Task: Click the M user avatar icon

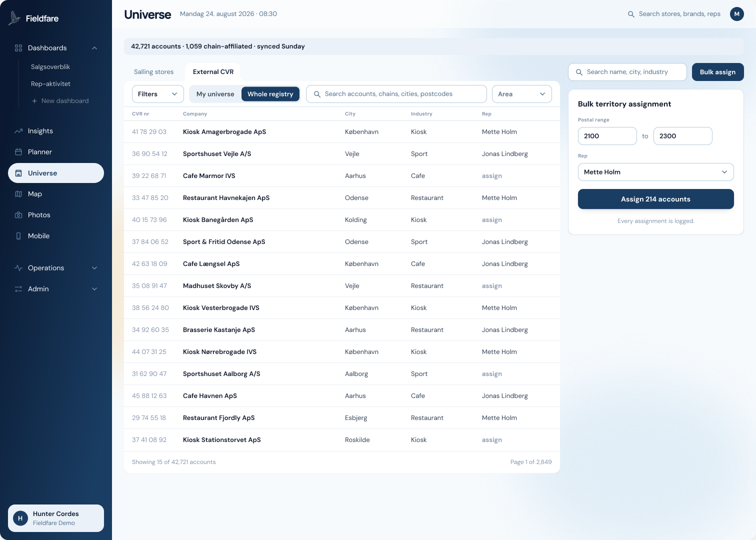Action: (737, 14)
